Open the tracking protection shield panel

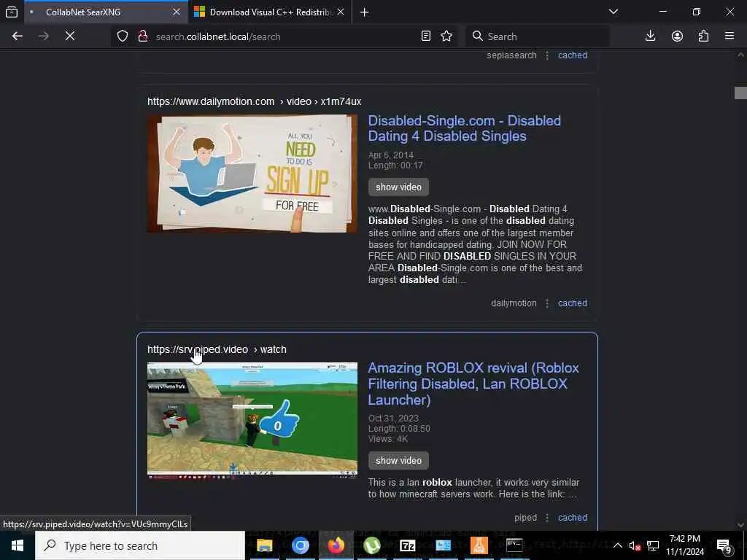[x=123, y=36]
